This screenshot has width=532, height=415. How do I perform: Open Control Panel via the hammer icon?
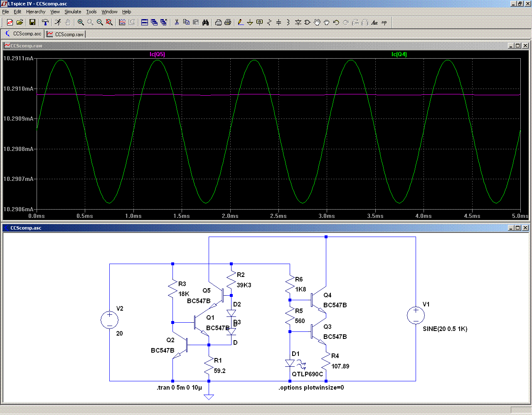pos(45,22)
